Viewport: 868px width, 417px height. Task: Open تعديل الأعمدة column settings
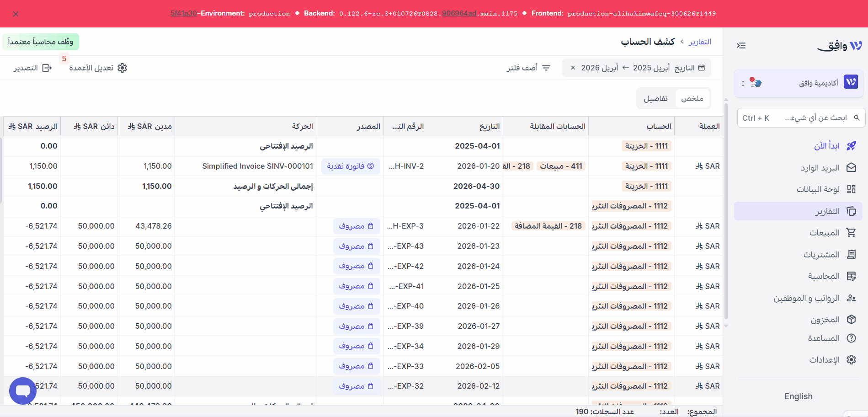tap(98, 68)
